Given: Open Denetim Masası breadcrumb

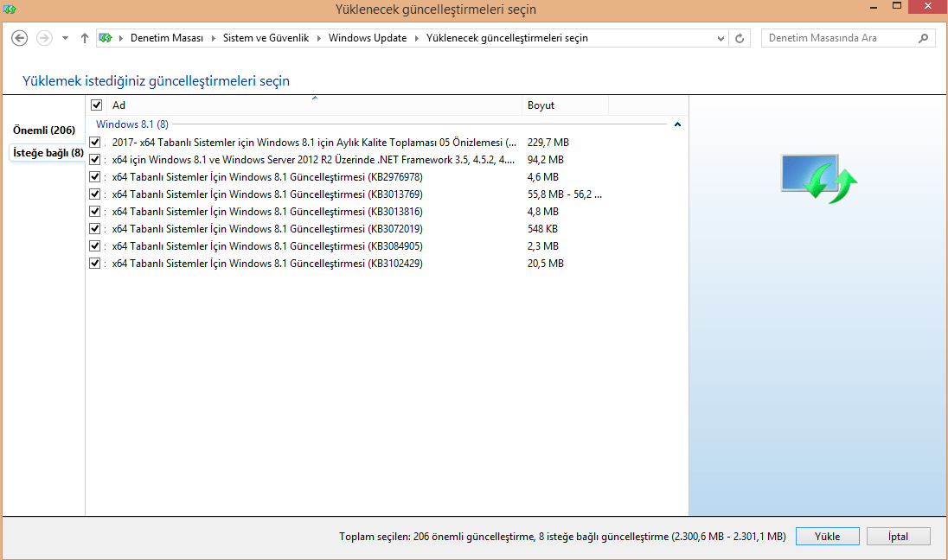Looking at the screenshot, I should [x=167, y=38].
